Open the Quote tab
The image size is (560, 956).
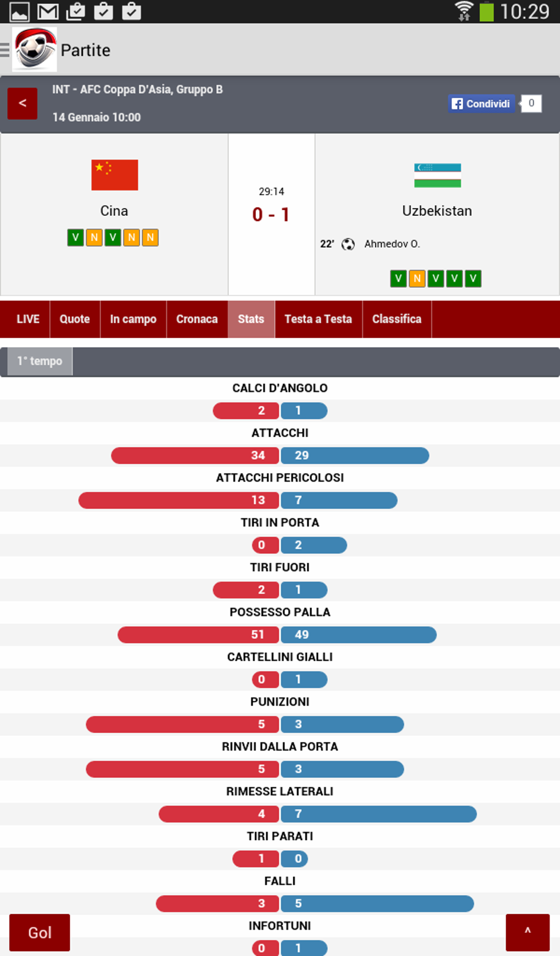tap(75, 319)
